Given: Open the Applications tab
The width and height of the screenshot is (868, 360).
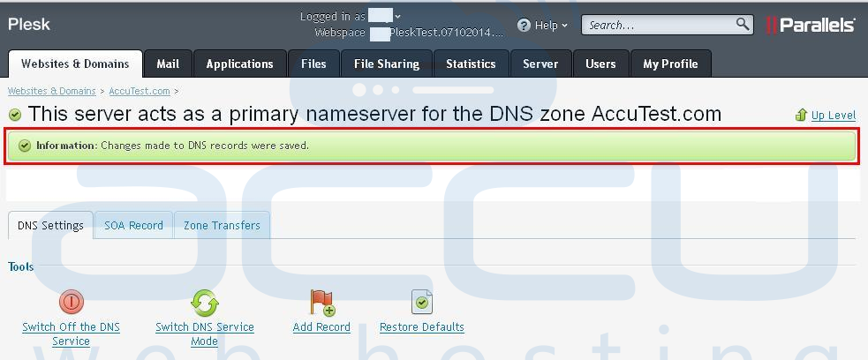Looking at the screenshot, I should click(x=239, y=64).
